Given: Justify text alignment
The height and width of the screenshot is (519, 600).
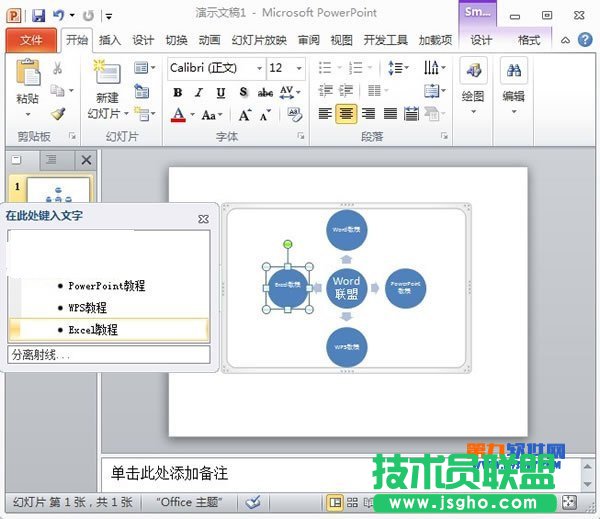Looking at the screenshot, I should pyautogui.click(x=390, y=114).
